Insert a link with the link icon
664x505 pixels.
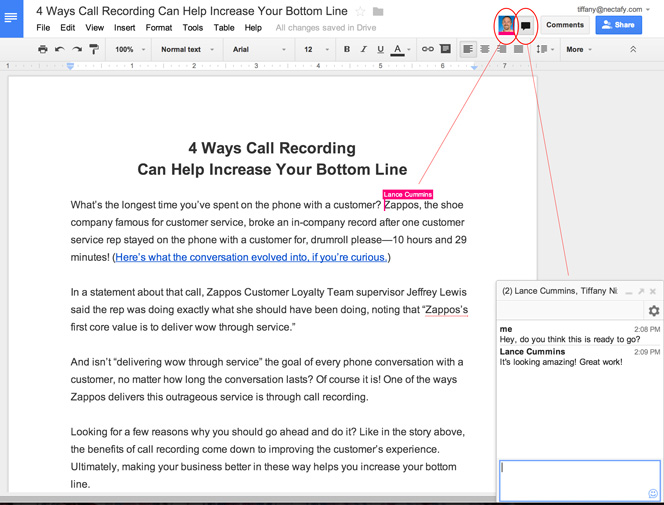[428, 49]
